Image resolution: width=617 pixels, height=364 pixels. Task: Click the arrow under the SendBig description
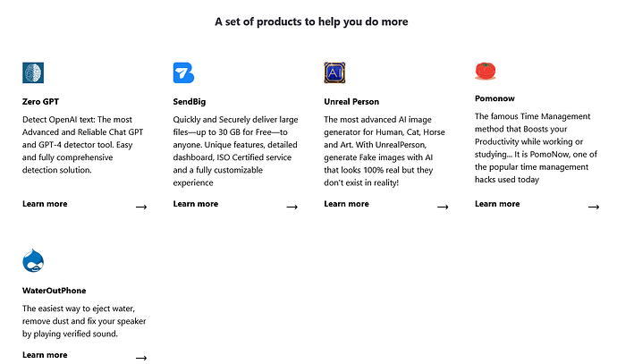(292, 207)
